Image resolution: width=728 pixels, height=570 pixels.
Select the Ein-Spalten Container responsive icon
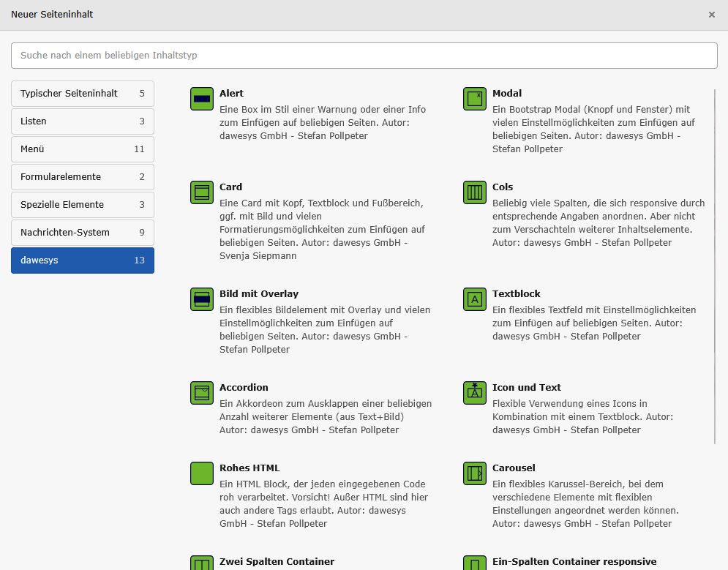pos(474,563)
